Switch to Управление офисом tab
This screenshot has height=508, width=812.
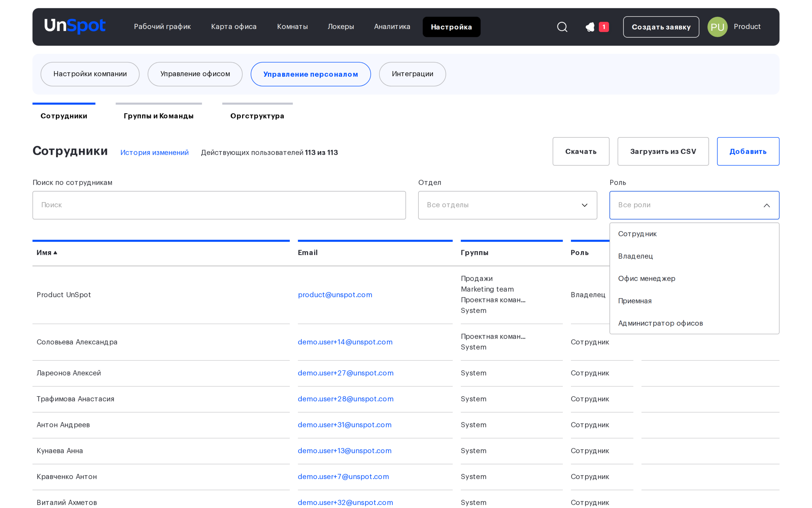click(195, 74)
